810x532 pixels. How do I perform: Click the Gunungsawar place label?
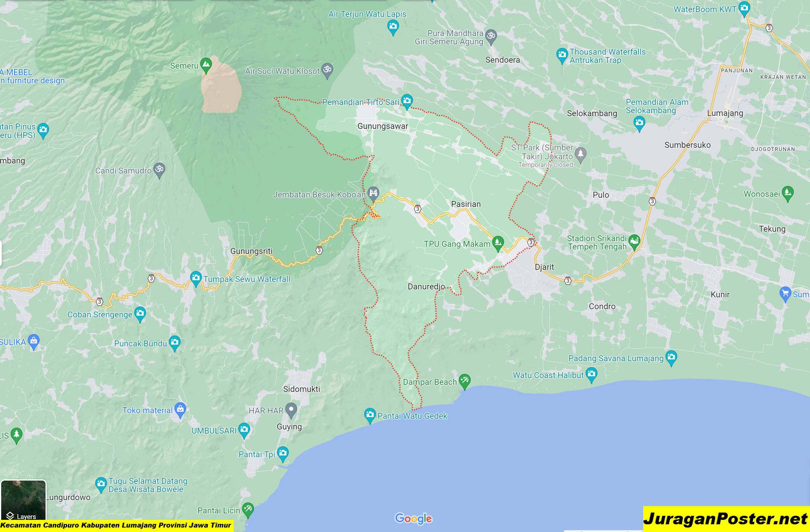point(383,126)
